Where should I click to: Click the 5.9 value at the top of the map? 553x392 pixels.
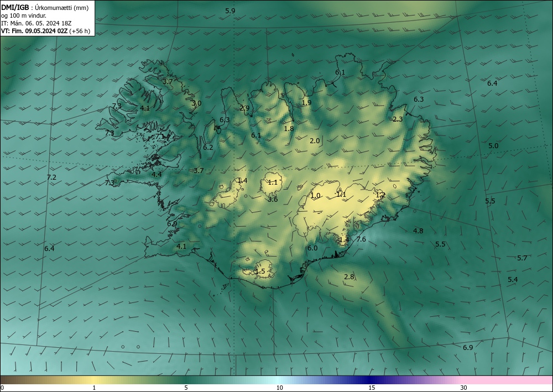(x=230, y=11)
